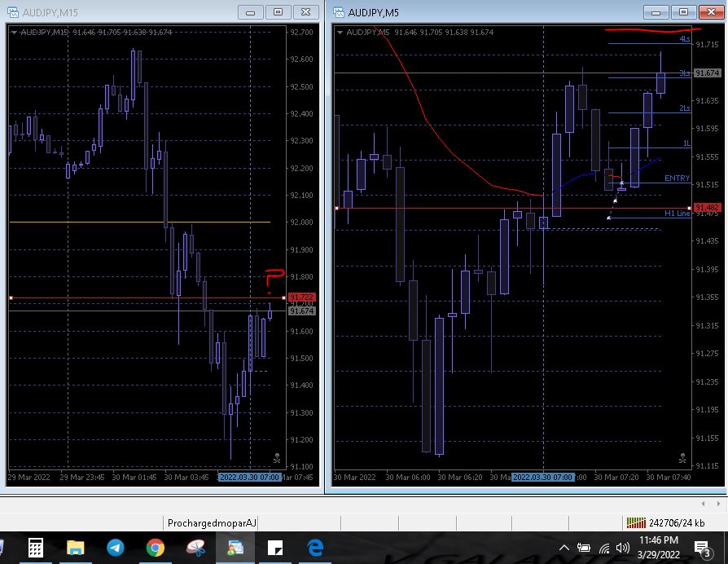The width and height of the screenshot is (728, 564).
Task: Click the 30 Mar 06:00 time label in M5
Action: coord(408,477)
